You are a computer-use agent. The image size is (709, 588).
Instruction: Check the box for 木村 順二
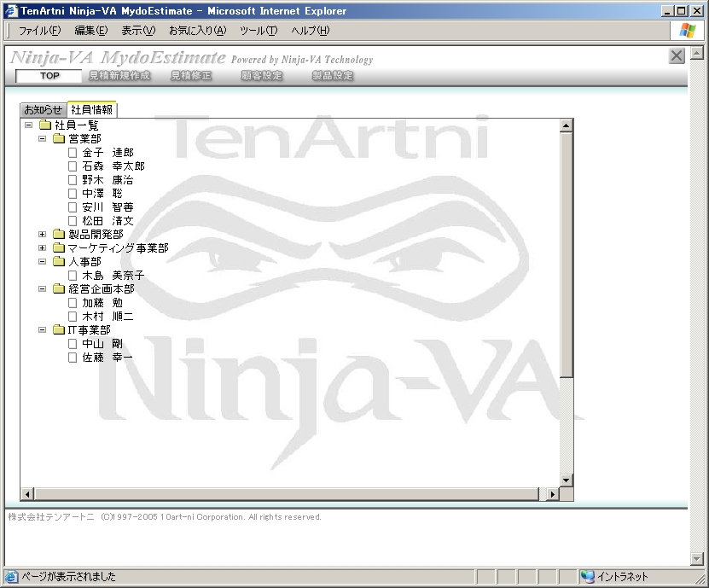pos(73,317)
